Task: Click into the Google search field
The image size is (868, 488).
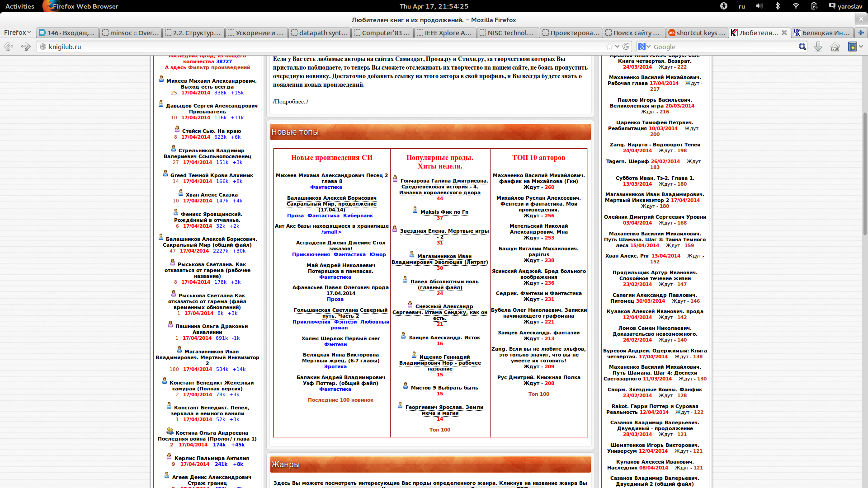Action: [x=723, y=47]
